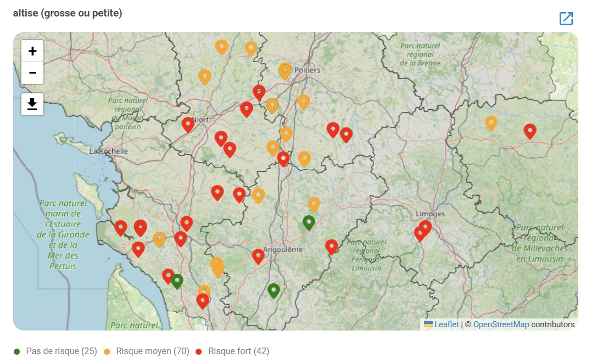Click the Millevaches en Limousin park label
Image resolution: width=592 pixels, height=364 pixels.
[539, 243]
